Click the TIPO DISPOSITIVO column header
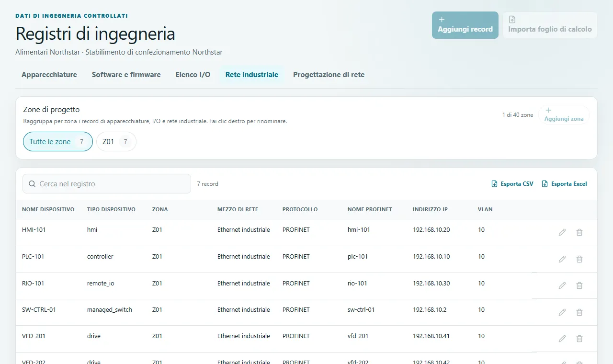613x364 pixels. (x=111, y=209)
